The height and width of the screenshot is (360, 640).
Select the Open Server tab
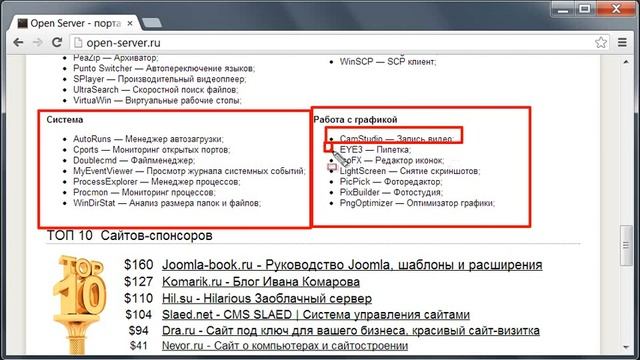coord(76,23)
